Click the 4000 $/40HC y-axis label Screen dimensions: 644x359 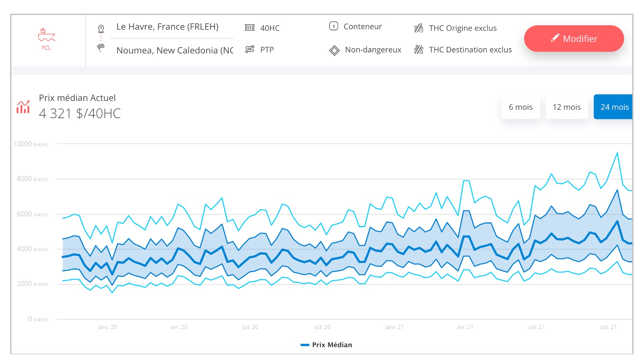33,249
